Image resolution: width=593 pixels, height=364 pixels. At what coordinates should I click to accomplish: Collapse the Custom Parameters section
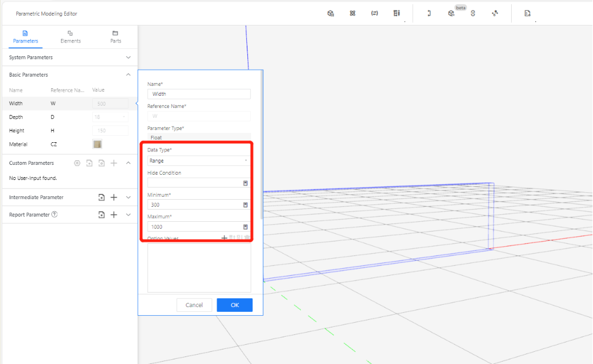click(x=128, y=163)
